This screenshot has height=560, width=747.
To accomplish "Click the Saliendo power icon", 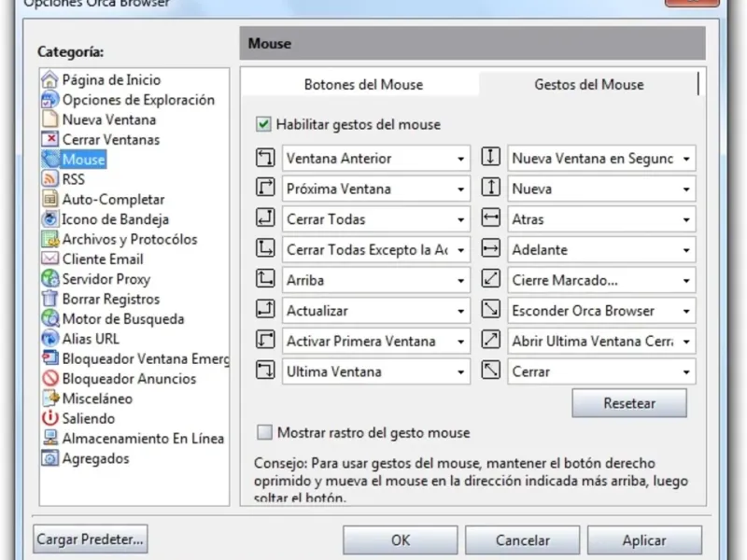I will point(50,418).
